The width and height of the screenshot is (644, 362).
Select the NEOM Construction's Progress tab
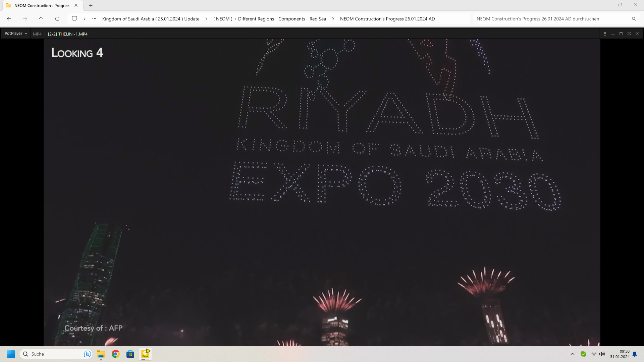click(42, 5)
